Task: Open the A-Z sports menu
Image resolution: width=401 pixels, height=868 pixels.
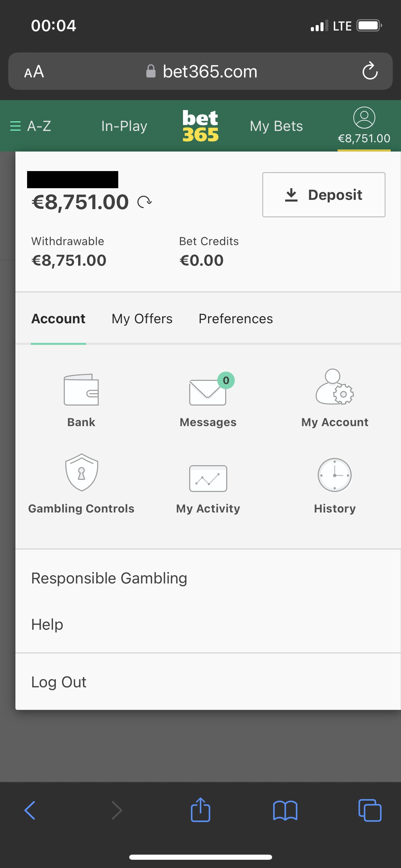Action: [x=31, y=126]
